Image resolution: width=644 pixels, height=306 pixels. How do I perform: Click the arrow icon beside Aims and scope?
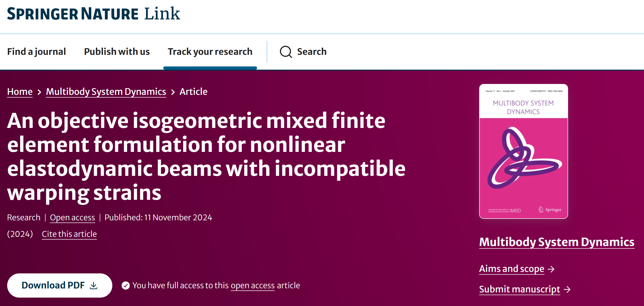tap(551, 269)
